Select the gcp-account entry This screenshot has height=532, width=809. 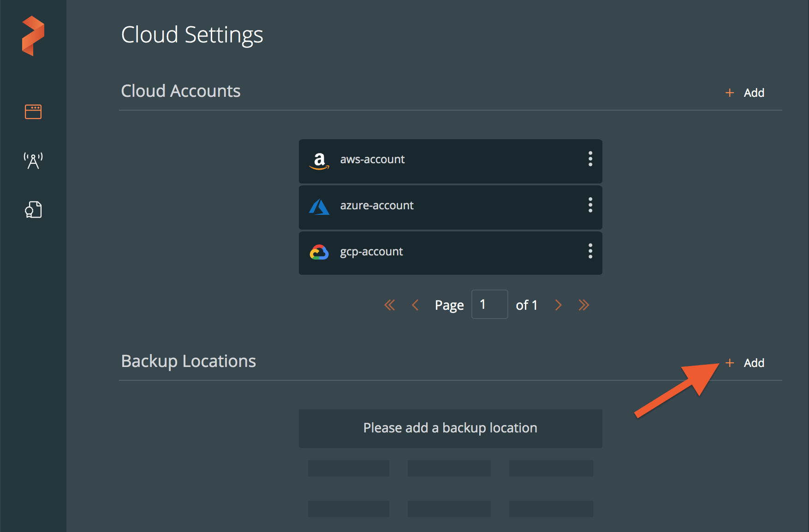[x=371, y=252]
